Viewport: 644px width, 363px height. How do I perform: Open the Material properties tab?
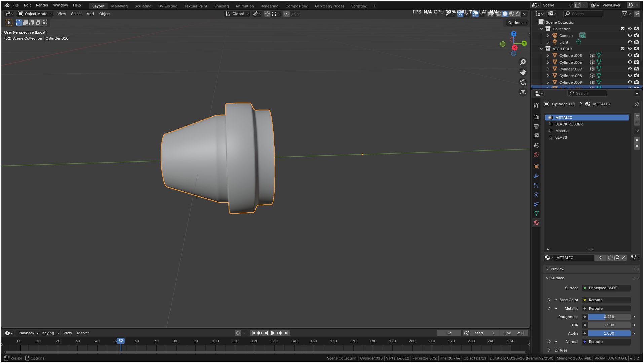[x=536, y=223]
